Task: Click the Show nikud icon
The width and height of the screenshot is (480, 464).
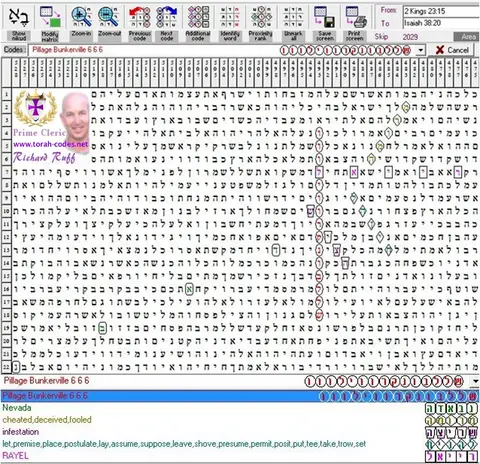Action: click(x=19, y=17)
